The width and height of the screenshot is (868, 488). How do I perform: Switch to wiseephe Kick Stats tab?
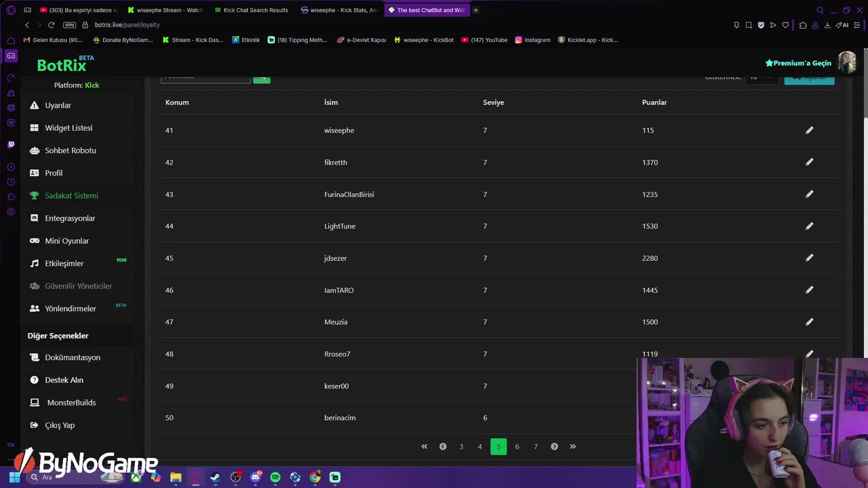[x=338, y=10]
